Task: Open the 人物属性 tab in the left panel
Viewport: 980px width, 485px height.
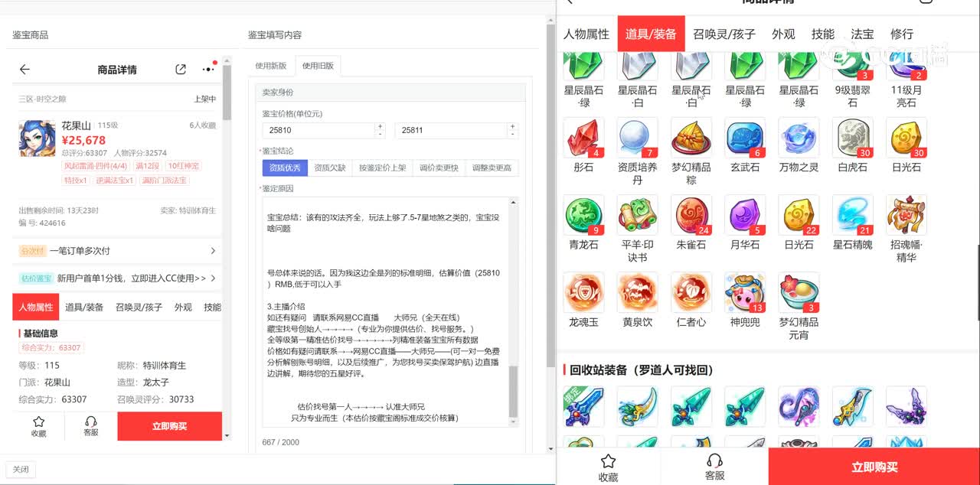Action: 36,307
